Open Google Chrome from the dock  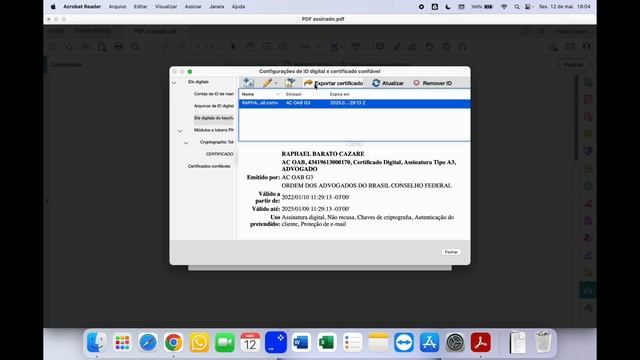click(173, 342)
